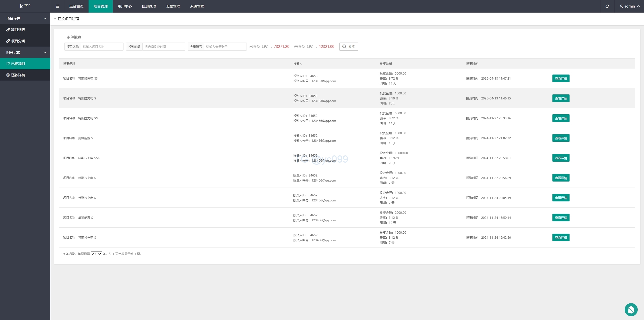Click 查看详情 for the 10000.00 investment

(561, 158)
